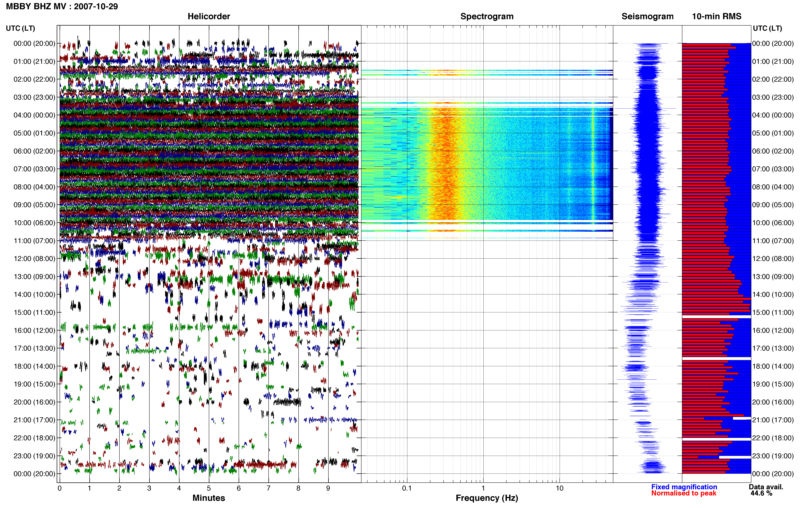Click '22:00 (18:00)' on the Helicorder time axis

[34, 438]
